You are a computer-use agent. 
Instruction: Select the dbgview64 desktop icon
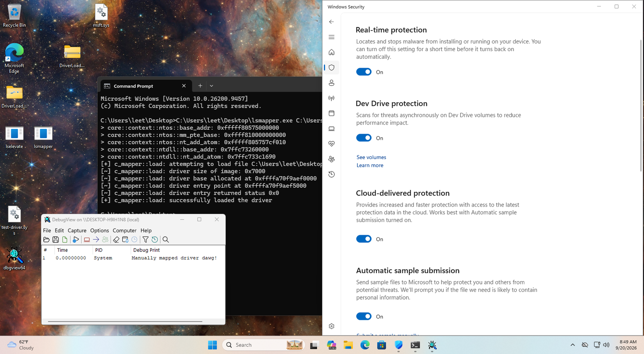14,258
